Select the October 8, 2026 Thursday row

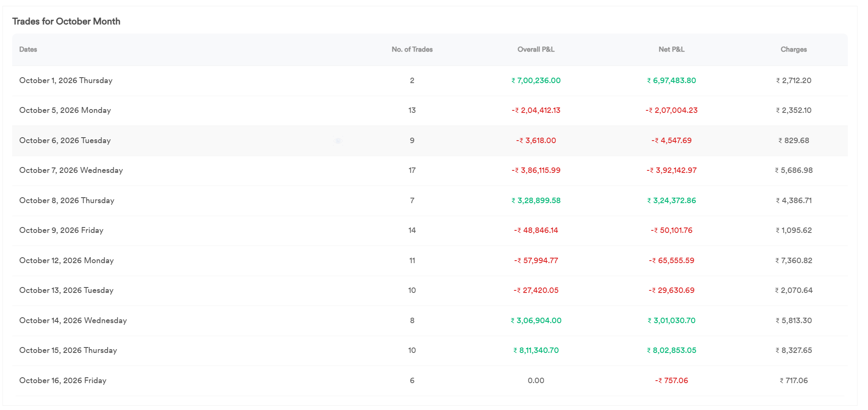pos(430,201)
